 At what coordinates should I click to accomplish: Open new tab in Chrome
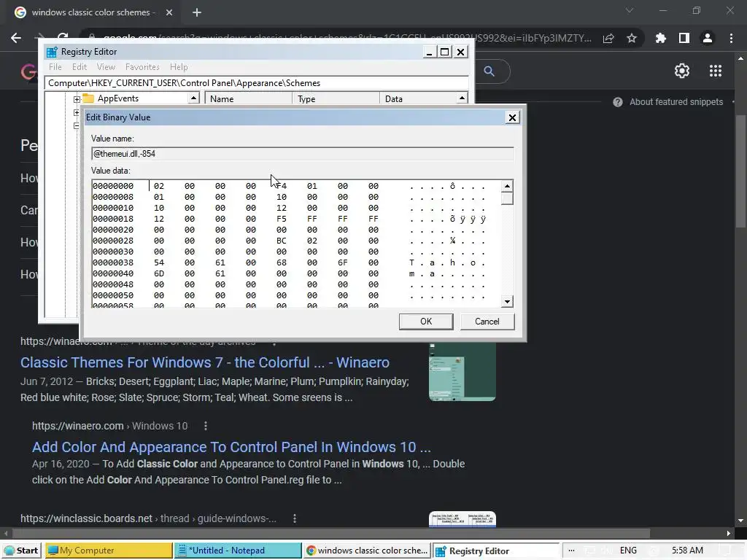(x=197, y=13)
